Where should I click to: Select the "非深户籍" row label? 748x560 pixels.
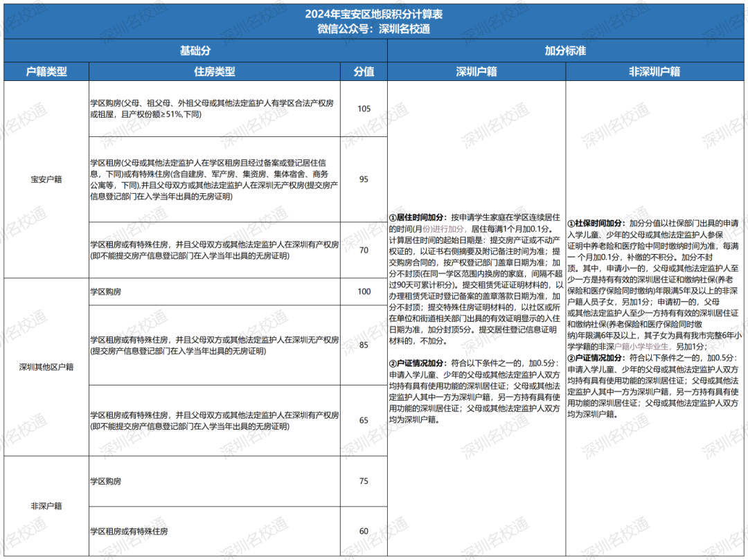click(x=46, y=506)
